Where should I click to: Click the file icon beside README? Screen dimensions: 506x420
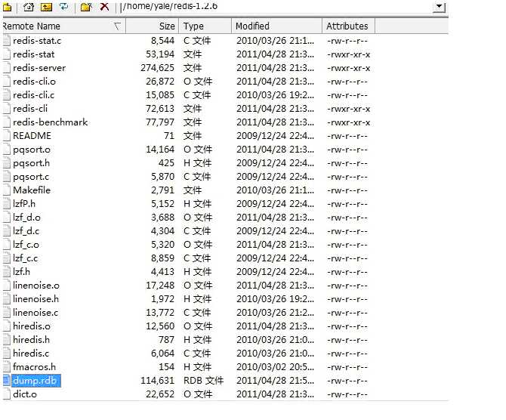click(x=7, y=136)
